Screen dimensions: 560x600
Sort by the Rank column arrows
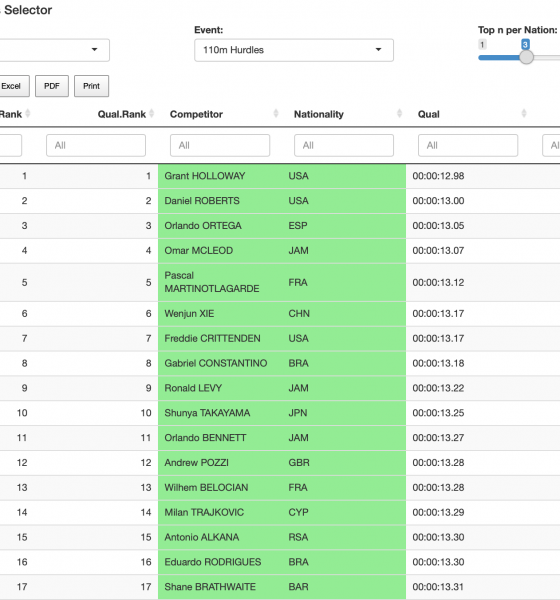(x=28, y=114)
